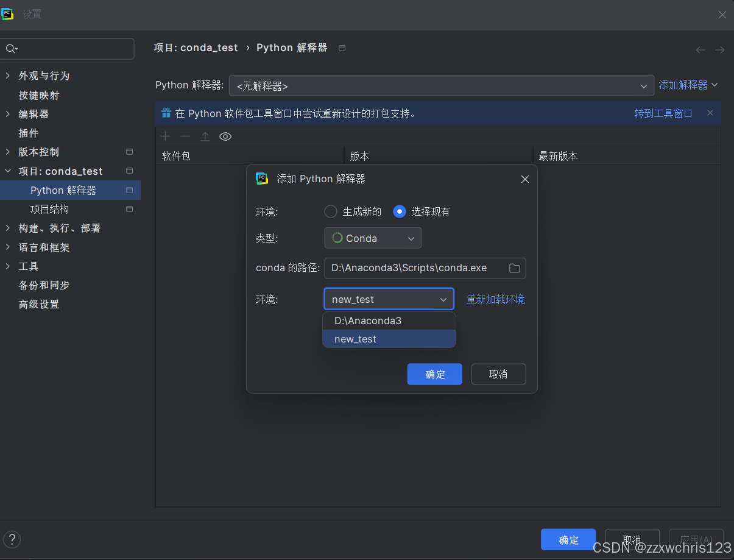
Task: Click the settings search input field
Action: pyautogui.click(x=67, y=49)
